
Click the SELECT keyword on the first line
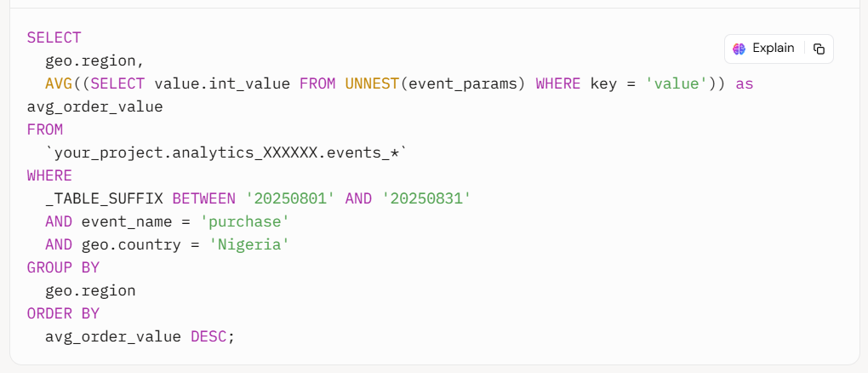point(54,37)
